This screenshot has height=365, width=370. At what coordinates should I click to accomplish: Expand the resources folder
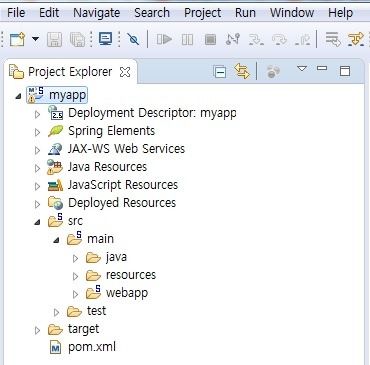pyautogui.click(x=76, y=276)
